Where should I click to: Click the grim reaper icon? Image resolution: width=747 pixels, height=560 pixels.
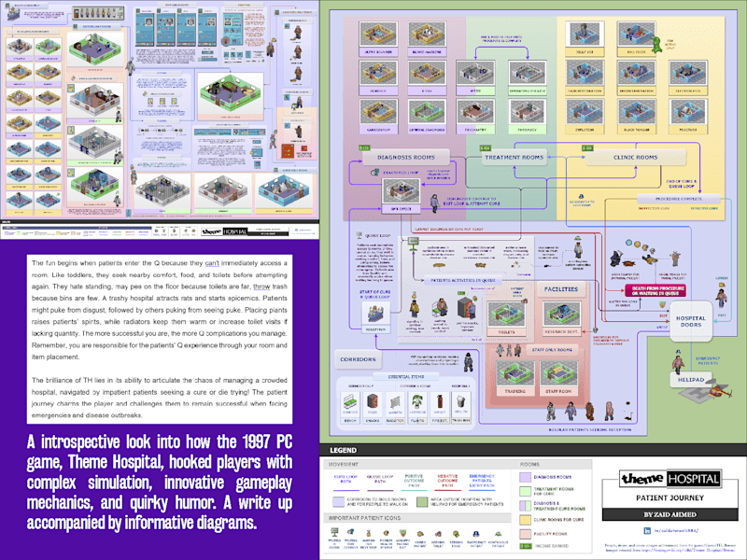616,258
